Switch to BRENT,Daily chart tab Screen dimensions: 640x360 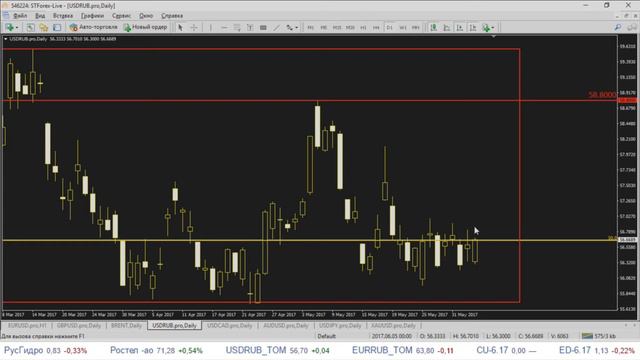[x=127, y=325]
